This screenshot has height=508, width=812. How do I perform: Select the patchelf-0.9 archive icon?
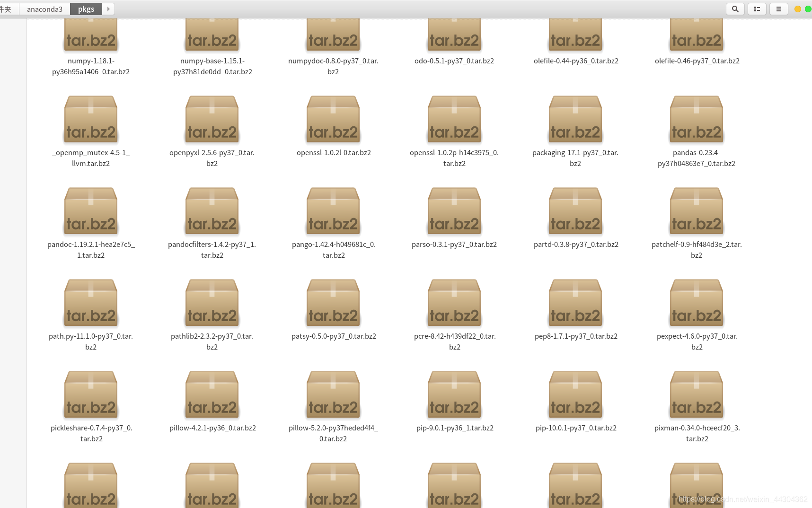pyautogui.click(x=697, y=211)
